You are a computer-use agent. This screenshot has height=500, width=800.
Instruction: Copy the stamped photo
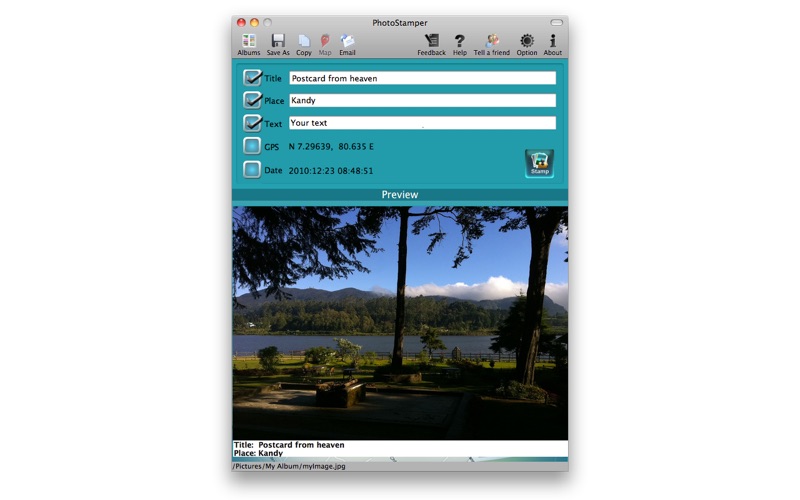[x=304, y=42]
